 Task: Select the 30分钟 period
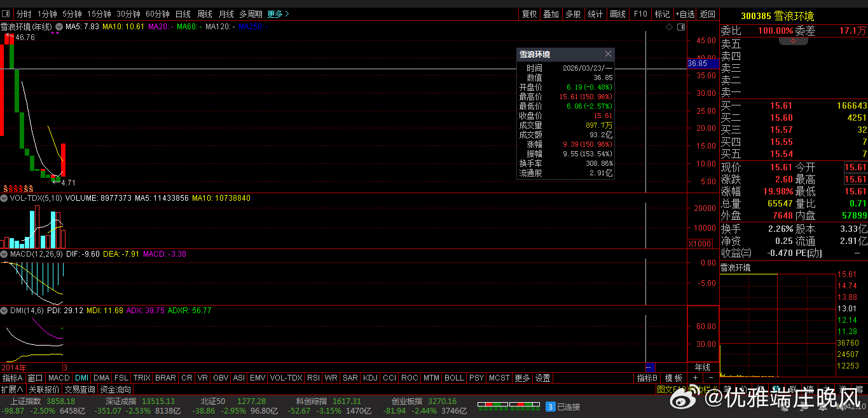tap(128, 13)
